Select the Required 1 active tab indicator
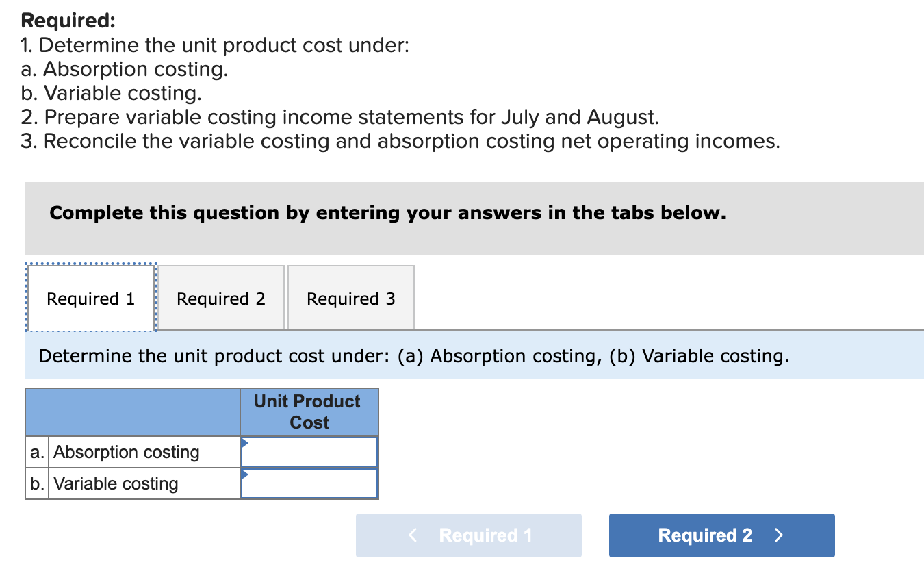 90,298
